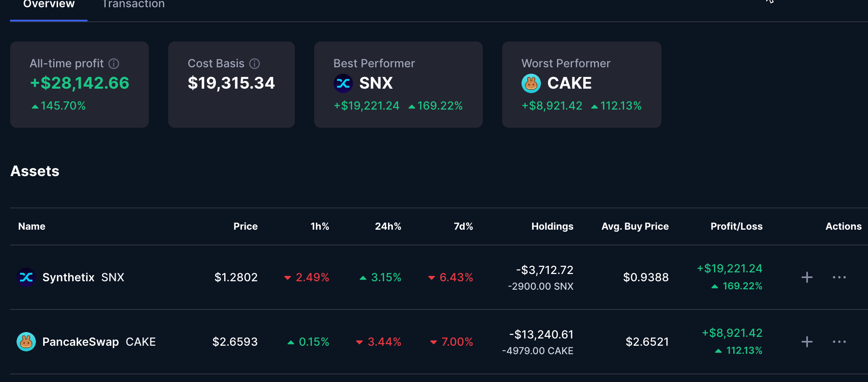868x382 pixels.
Task: Sort assets by the Holdings column
Action: pos(552,226)
